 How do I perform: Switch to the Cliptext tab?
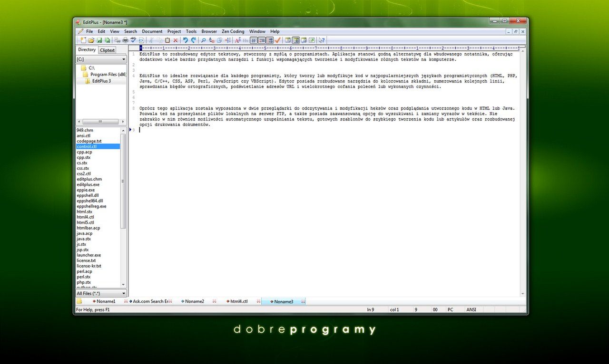(108, 50)
